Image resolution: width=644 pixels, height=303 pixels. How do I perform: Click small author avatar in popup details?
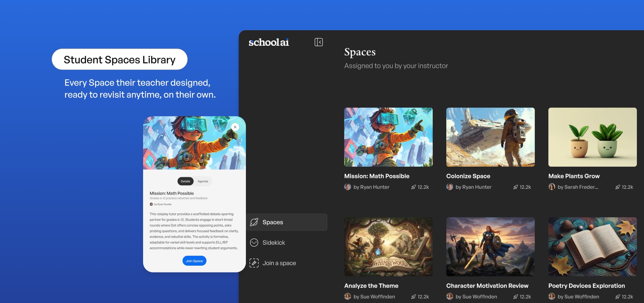[x=151, y=204]
